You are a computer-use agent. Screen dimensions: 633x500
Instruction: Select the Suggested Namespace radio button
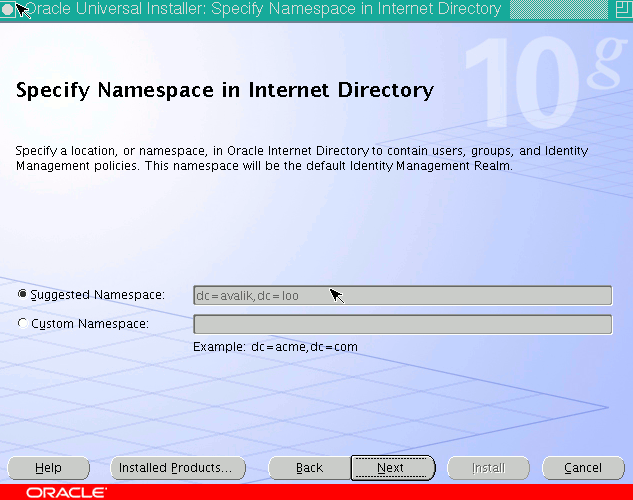[23, 294]
